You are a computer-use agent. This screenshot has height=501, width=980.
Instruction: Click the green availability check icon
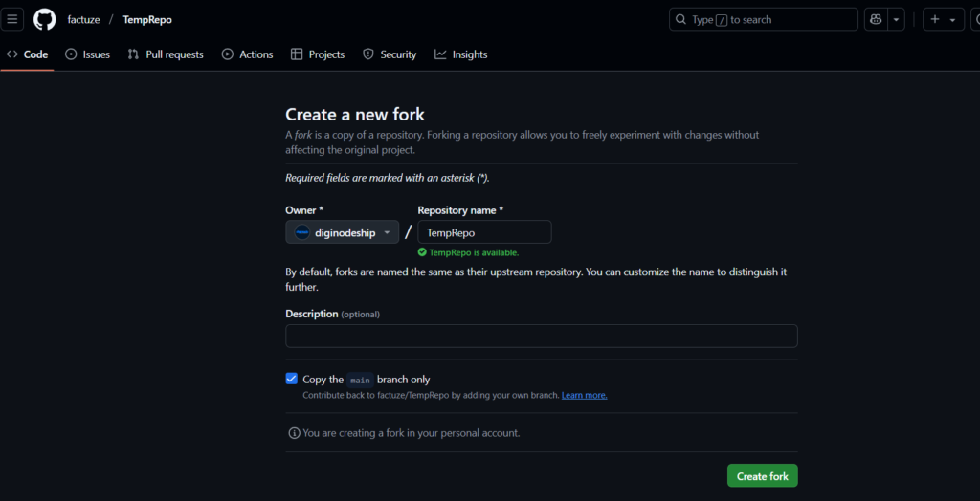click(422, 253)
